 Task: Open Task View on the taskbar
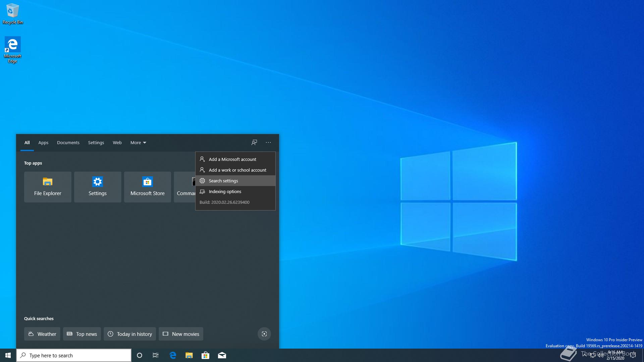coord(156,355)
